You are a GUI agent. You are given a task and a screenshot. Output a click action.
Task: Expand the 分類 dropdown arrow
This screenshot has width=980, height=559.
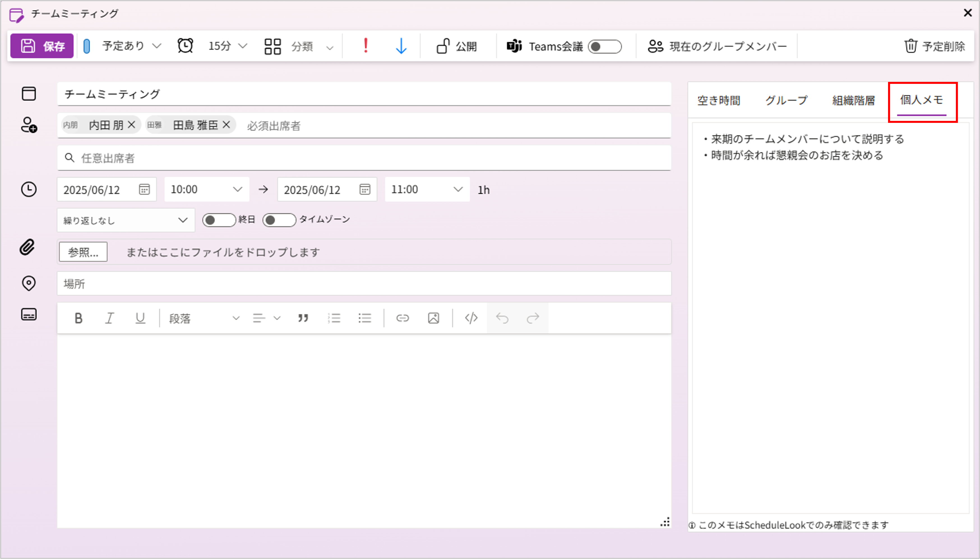tap(330, 48)
